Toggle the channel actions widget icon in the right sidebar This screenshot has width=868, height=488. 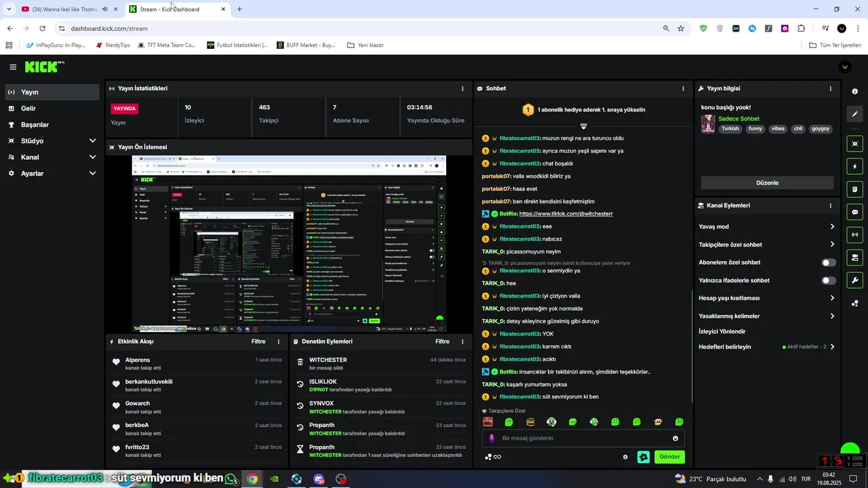click(x=854, y=258)
